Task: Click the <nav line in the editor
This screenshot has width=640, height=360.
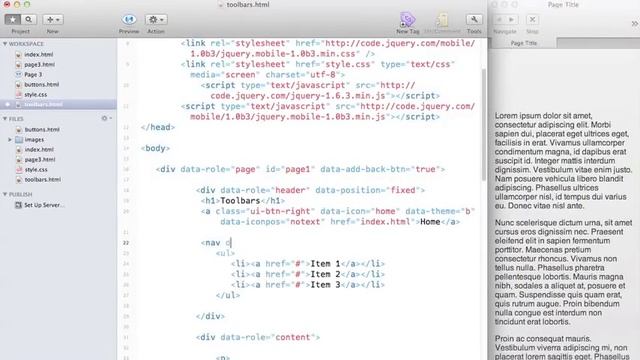Action: 216,243
